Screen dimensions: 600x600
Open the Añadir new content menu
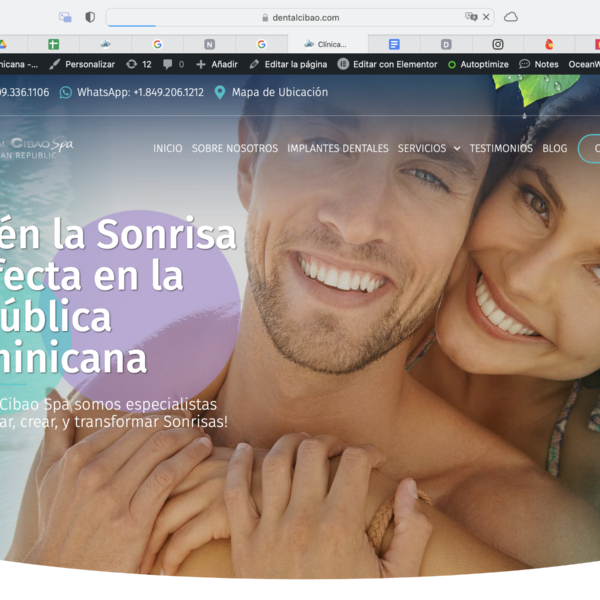(x=217, y=64)
